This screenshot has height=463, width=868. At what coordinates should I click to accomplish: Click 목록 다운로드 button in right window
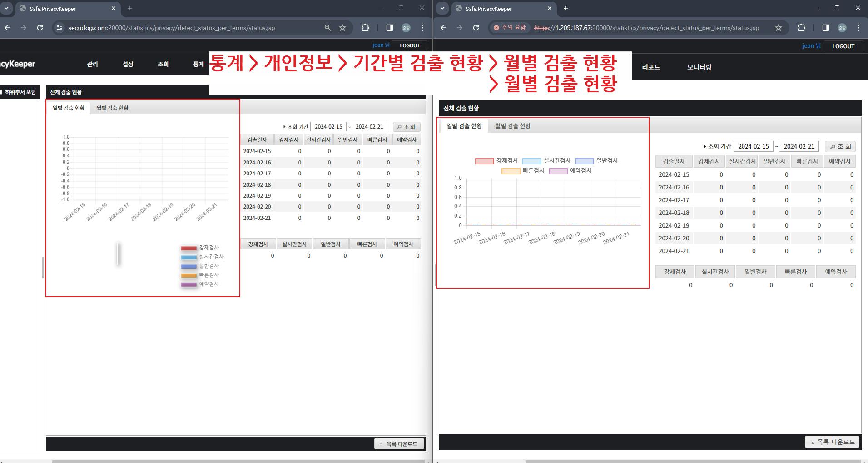tap(832, 442)
